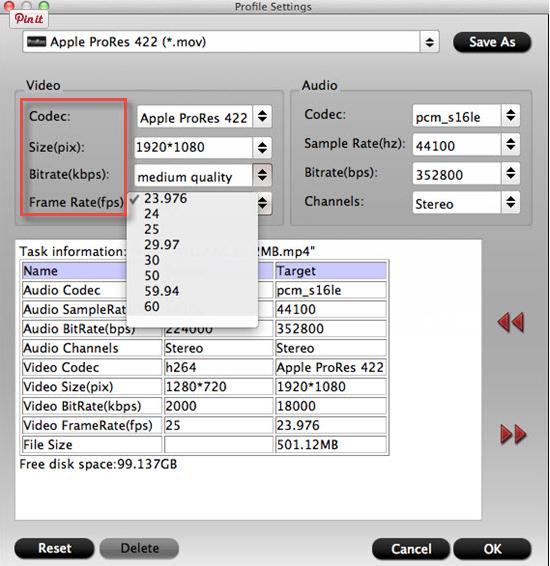Click the red close window button
Viewport: 550px width, 566px height.
click(9, 5)
